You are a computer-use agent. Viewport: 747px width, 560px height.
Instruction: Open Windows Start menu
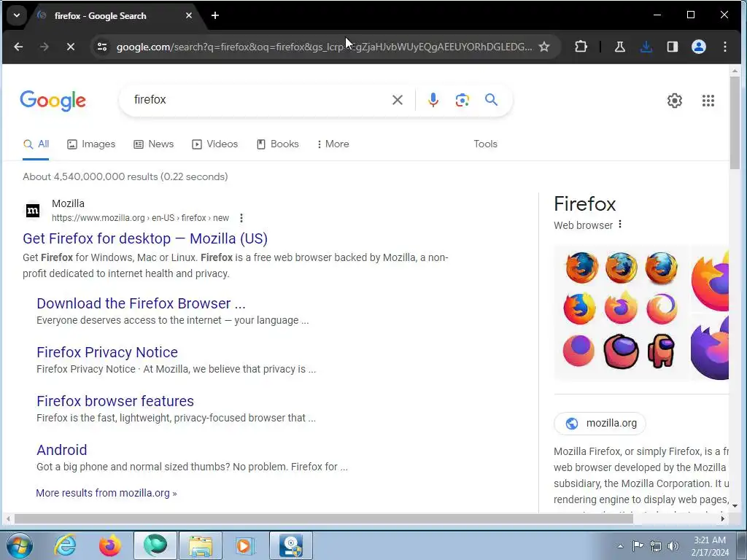click(20, 545)
